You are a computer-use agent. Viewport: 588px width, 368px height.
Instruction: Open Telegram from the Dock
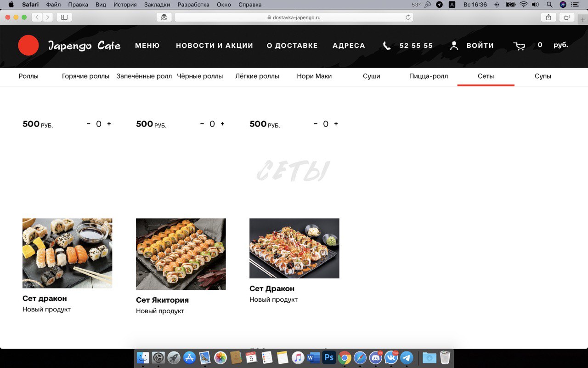click(x=407, y=357)
